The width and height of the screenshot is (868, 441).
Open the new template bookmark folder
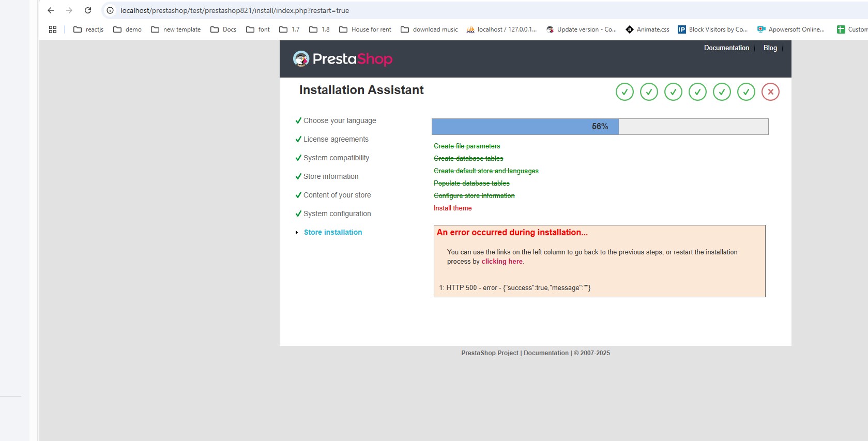click(x=176, y=29)
